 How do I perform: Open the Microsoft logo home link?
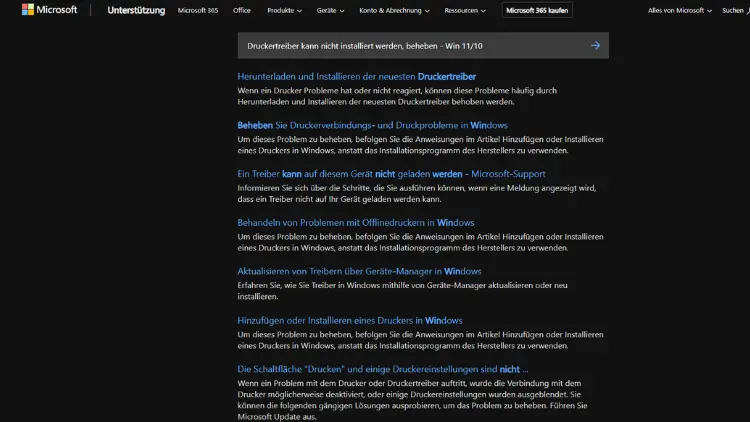(x=49, y=10)
